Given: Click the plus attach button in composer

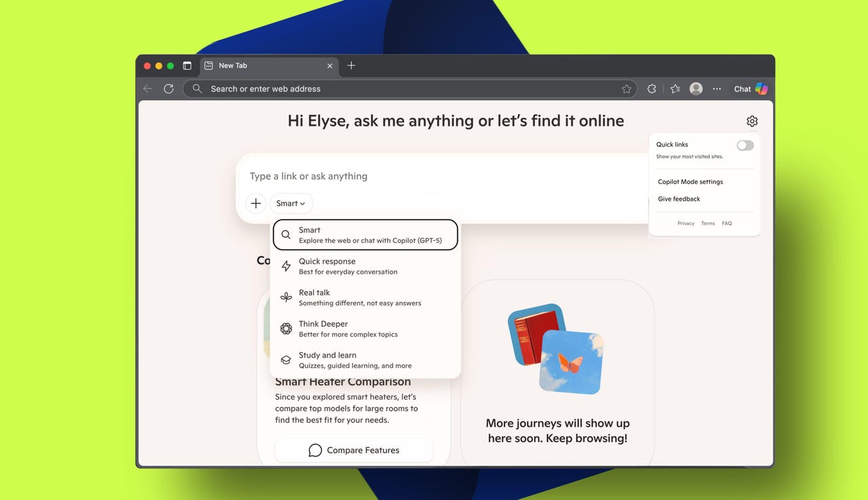Looking at the screenshot, I should point(256,204).
